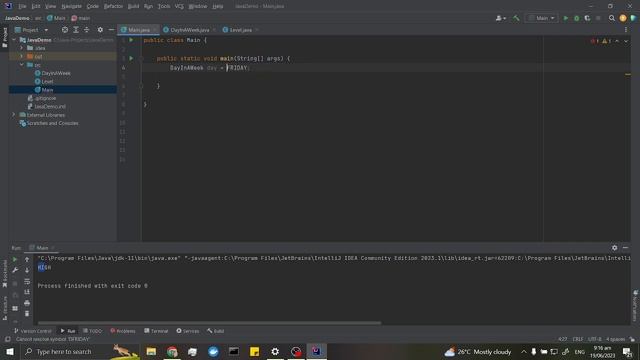
Task: Open the user account icon in the toolbar
Action: [x=500, y=18]
